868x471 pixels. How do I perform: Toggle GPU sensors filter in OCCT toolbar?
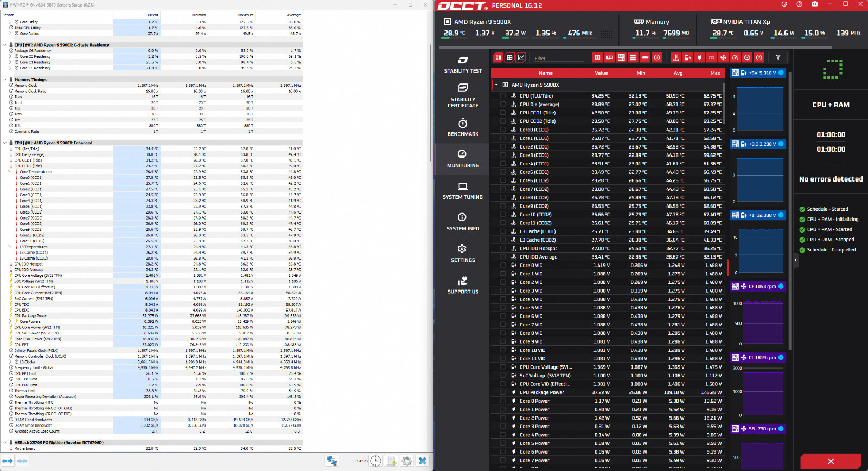tap(609, 57)
